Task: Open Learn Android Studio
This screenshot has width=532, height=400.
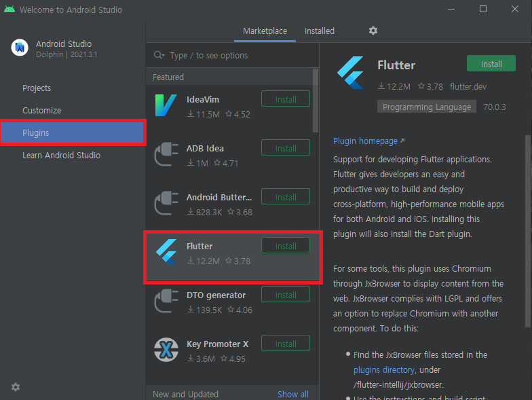Action: tap(61, 155)
